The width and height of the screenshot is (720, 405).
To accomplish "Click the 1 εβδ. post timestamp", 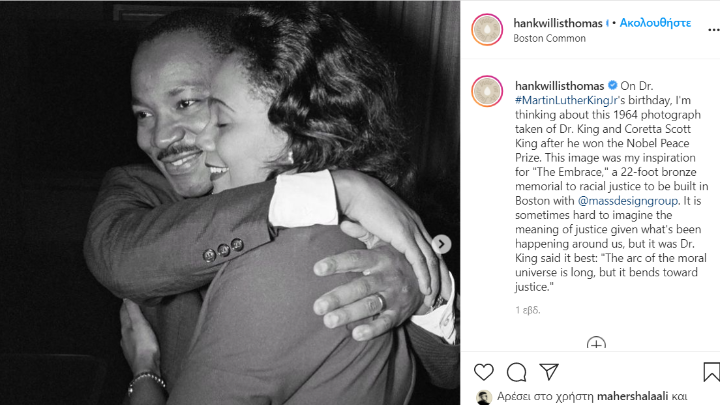I will 528,310.
